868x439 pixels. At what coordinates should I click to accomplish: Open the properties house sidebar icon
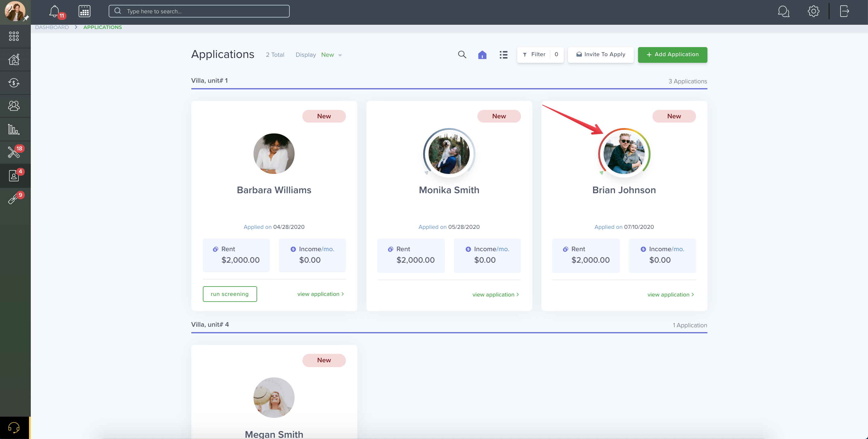(14, 59)
